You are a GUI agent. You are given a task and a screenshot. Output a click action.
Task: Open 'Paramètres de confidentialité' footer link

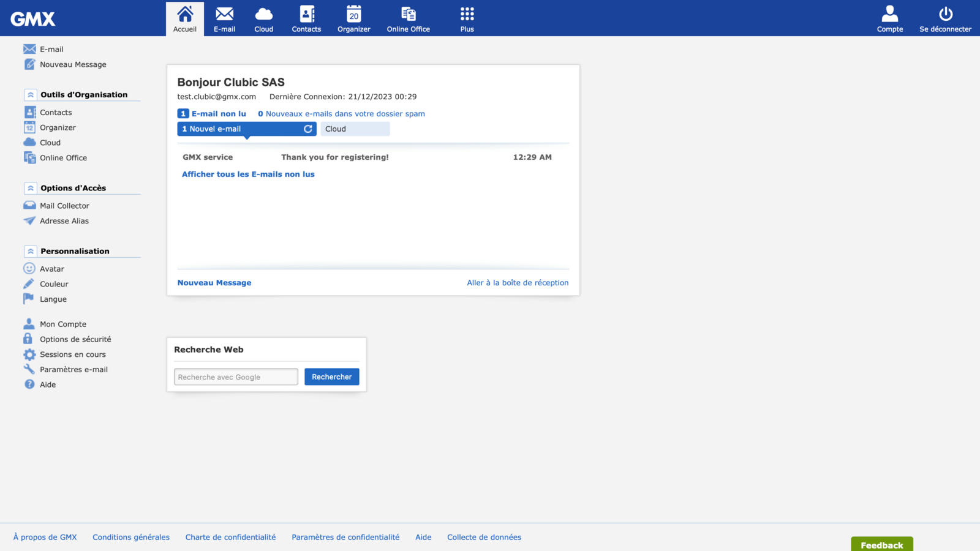[345, 537]
